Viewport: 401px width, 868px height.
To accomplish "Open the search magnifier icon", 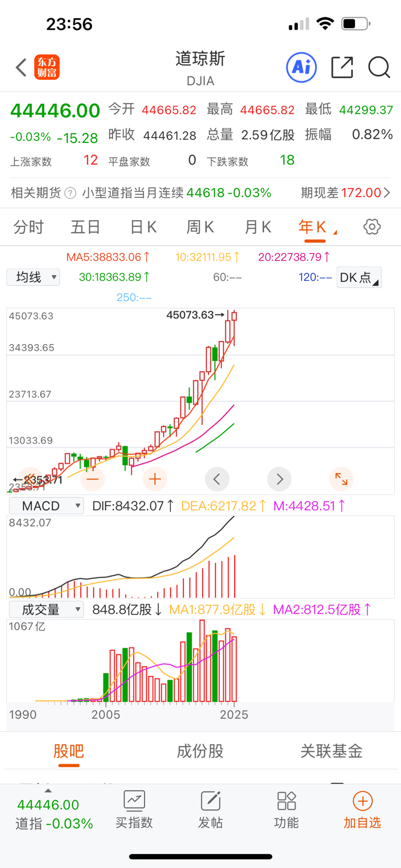I will point(379,67).
